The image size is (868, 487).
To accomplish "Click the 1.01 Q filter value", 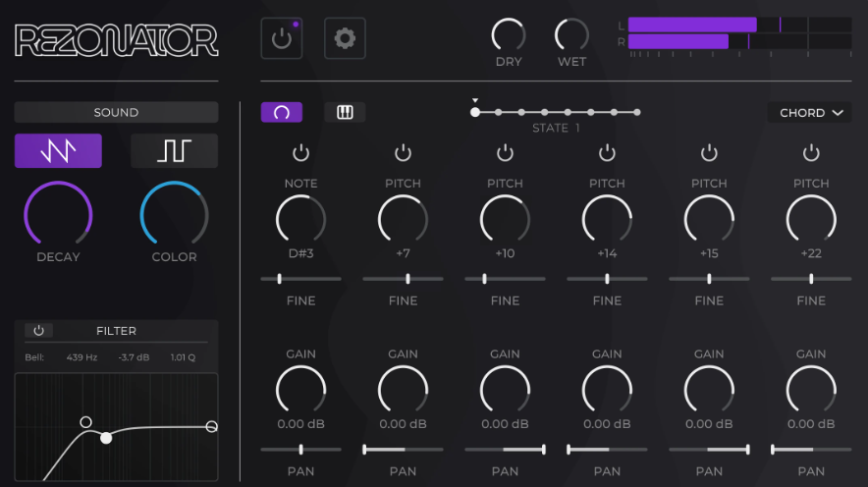I will (183, 357).
